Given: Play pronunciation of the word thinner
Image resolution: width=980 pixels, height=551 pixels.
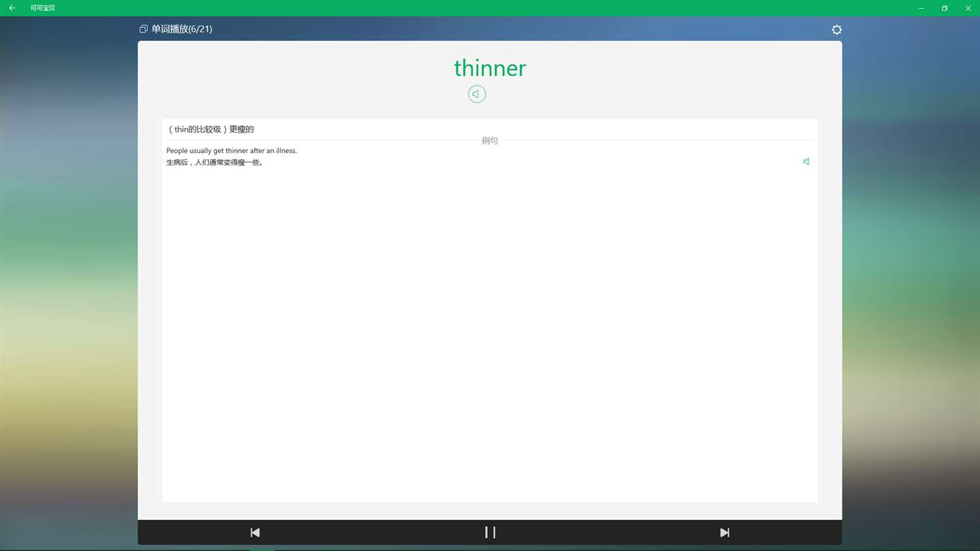Looking at the screenshot, I should pyautogui.click(x=477, y=94).
